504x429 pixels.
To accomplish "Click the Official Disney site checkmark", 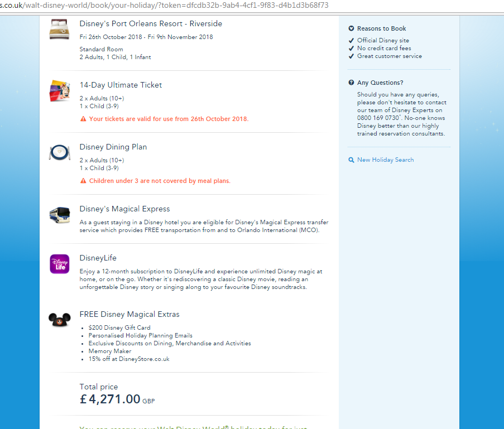I will point(351,41).
